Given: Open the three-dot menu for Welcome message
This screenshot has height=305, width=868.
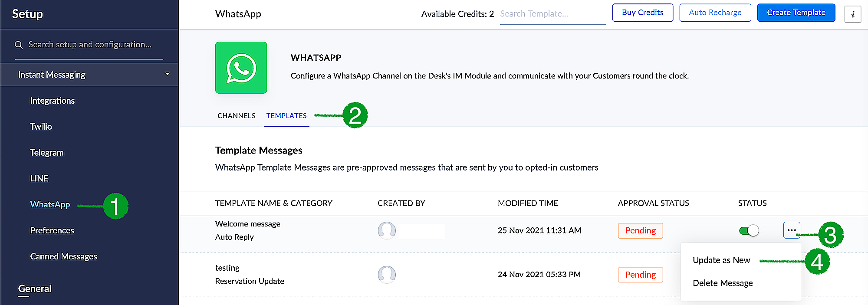Looking at the screenshot, I should point(792,230).
